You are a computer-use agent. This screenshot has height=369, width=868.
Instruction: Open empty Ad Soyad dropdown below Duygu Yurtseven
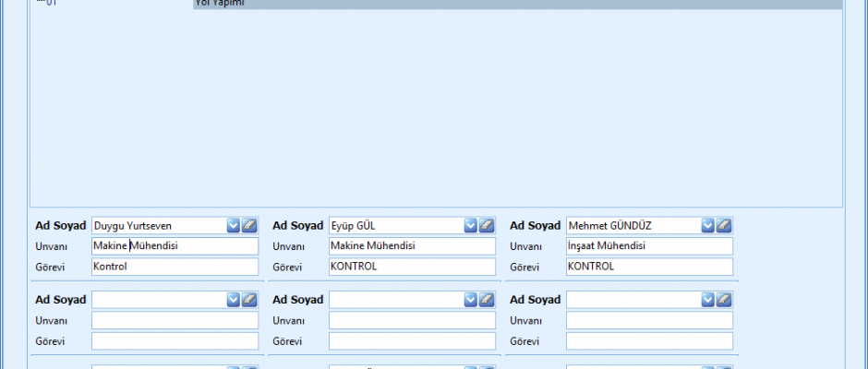coord(234,300)
